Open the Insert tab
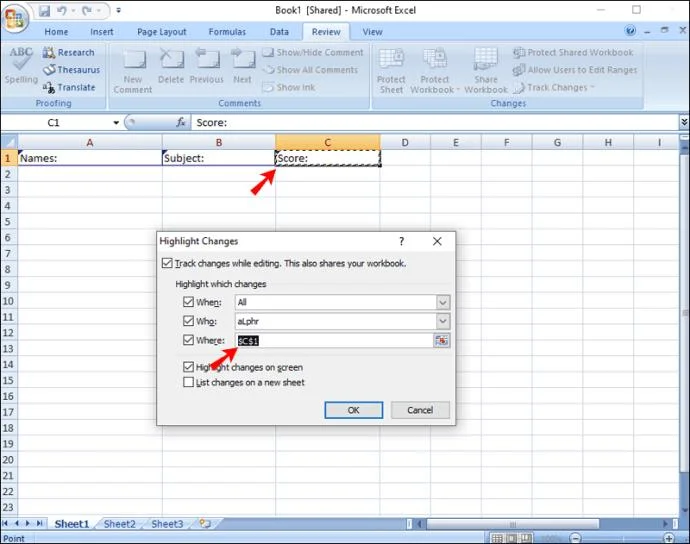 point(102,32)
